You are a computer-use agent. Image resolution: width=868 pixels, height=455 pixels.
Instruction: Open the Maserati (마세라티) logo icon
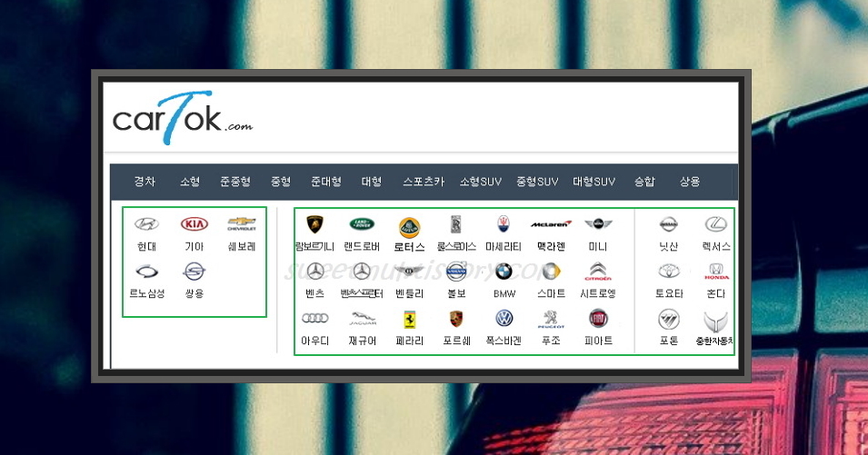tap(504, 224)
